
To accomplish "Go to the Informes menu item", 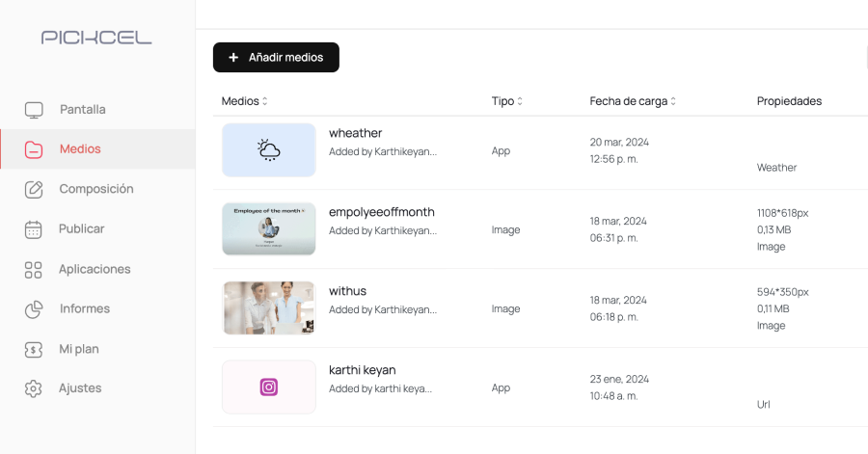I will click(85, 308).
